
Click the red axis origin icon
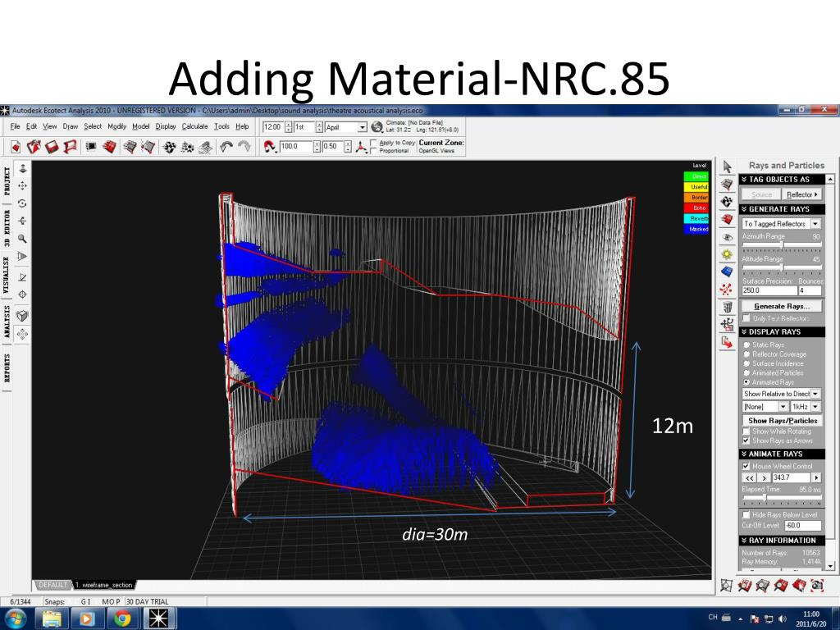[x=361, y=147]
